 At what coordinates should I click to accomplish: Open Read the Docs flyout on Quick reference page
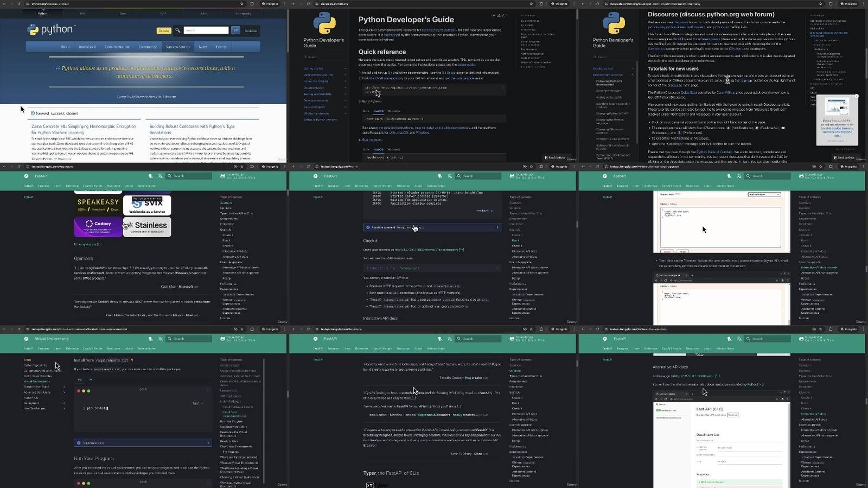coord(556,158)
